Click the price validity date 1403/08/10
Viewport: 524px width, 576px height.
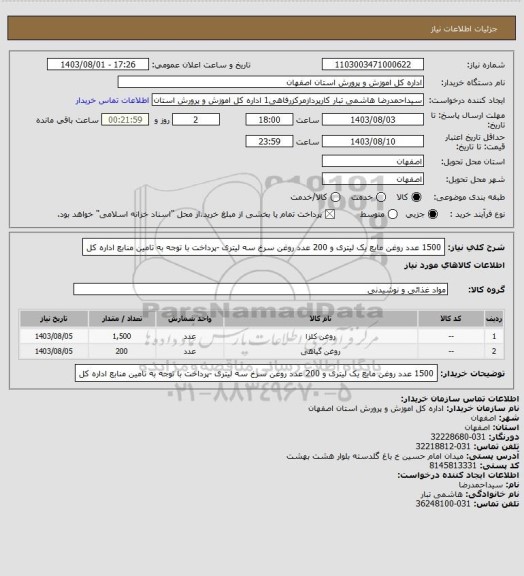(x=373, y=141)
